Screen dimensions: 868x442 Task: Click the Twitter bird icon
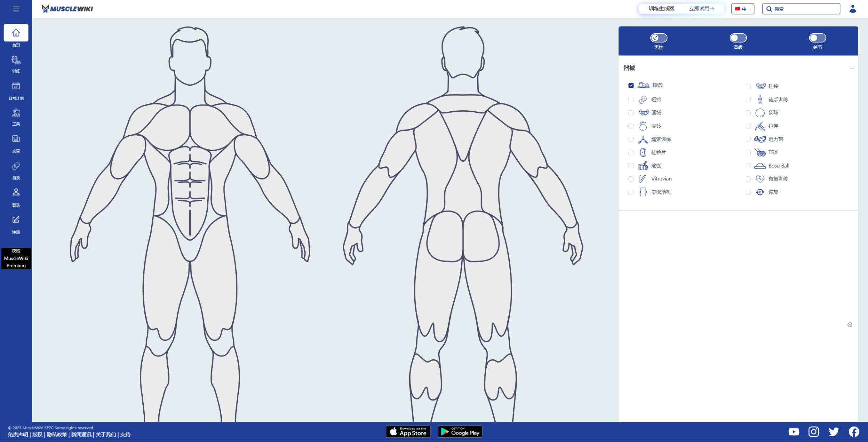834,432
